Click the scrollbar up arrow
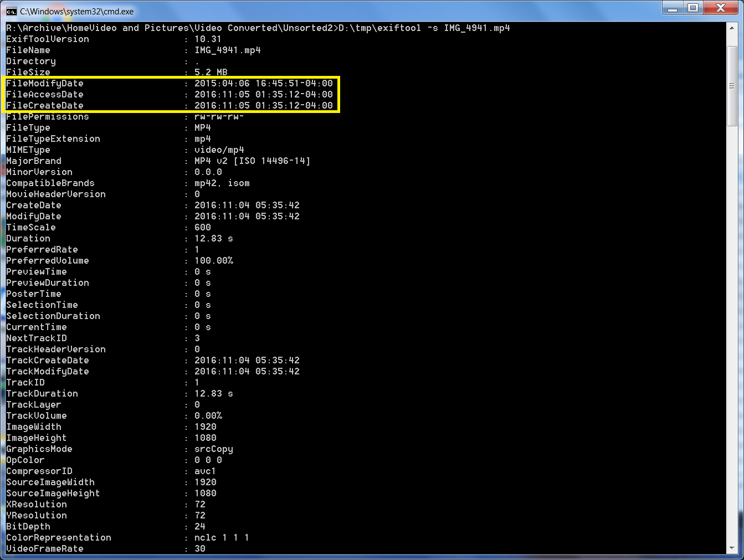Screen dimensions: 744x560 [732, 28]
